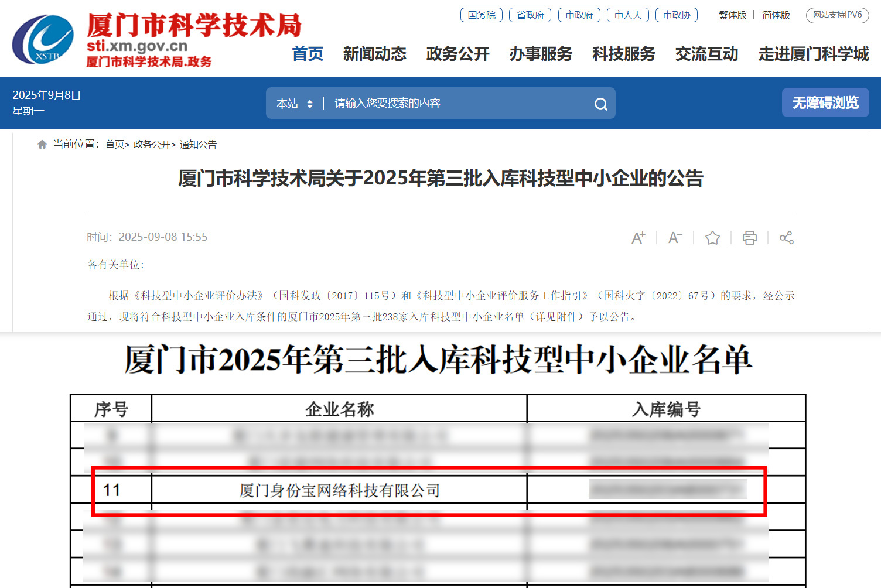The image size is (881, 588).
Task: Open the 科技服务 nav menu
Action: click(624, 54)
